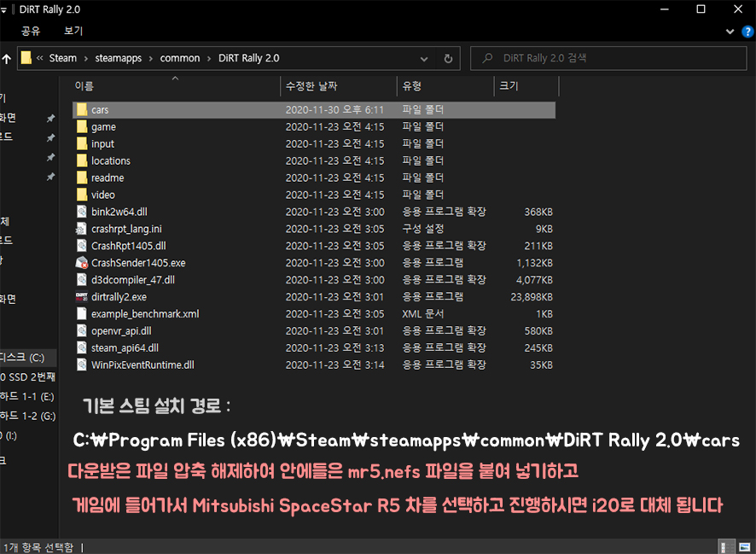This screenshot has height=554, width=756.
Task: Select the 하드 1-2 (G:) drive
Action: coord(28,416)
